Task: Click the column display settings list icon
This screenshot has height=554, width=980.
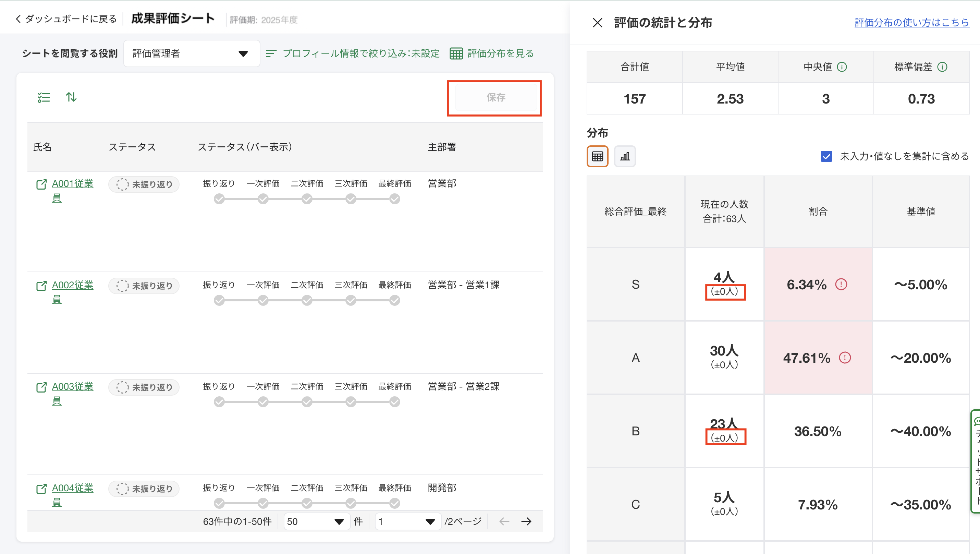Action: tap(44, 97)
